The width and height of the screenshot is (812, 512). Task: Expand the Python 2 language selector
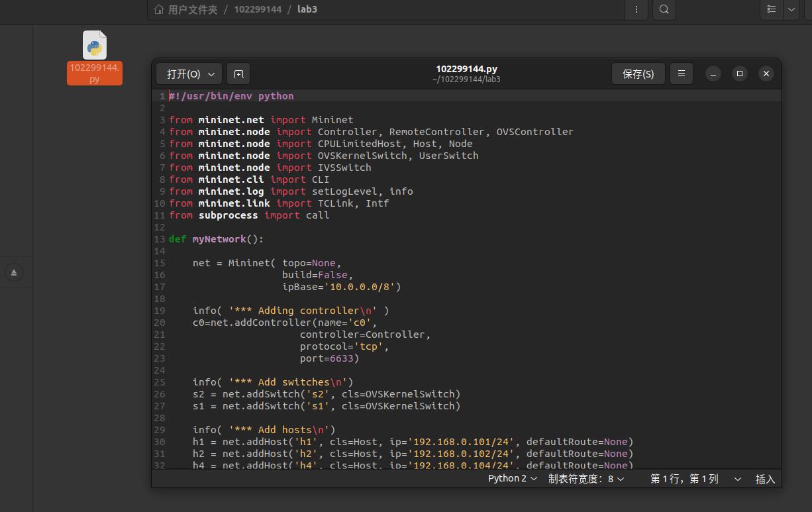[512, 478]
